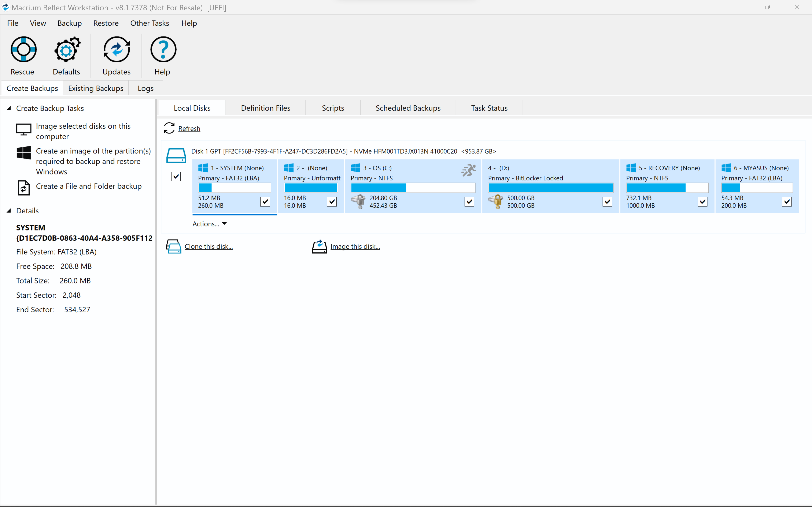This screenshot has height=507, width=812.
Task: Click the Refresh icon above the disk list
Action: [169, 128]
